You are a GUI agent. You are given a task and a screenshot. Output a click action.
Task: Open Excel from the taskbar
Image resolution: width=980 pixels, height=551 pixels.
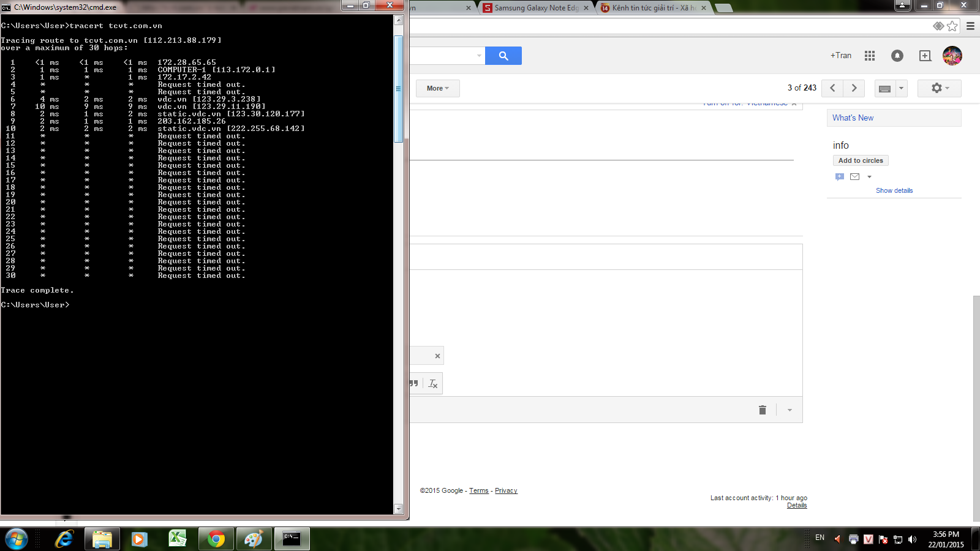click(178, 538)
